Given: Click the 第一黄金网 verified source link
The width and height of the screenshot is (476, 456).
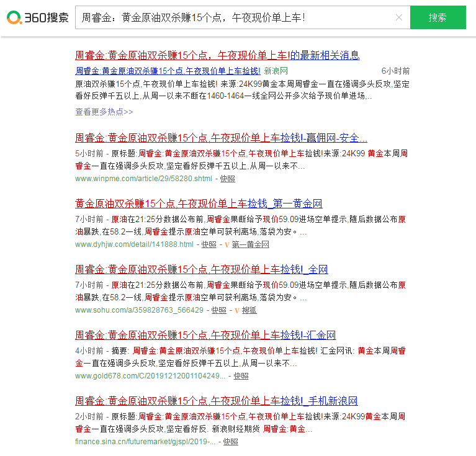Looking at the screenshot, I should pyautogui.click(x=251, y=244).
